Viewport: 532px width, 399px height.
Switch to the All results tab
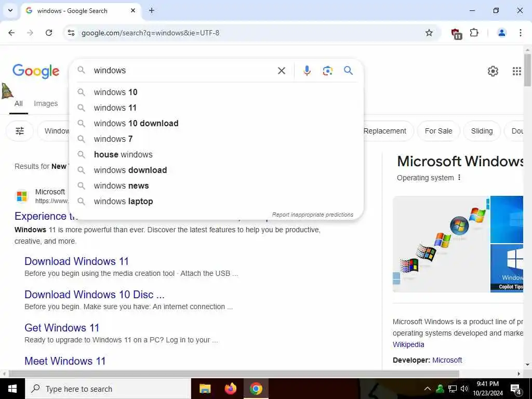coord(19,103)
